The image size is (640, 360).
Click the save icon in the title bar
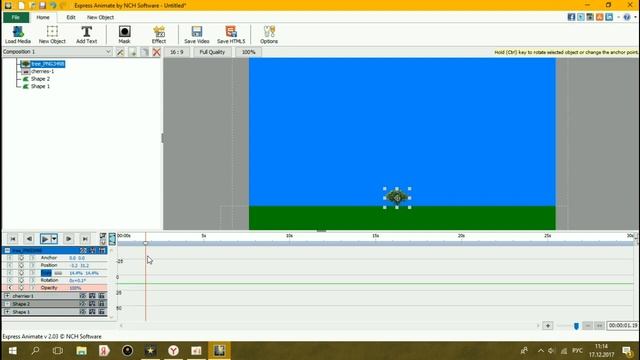click(42, 5)
